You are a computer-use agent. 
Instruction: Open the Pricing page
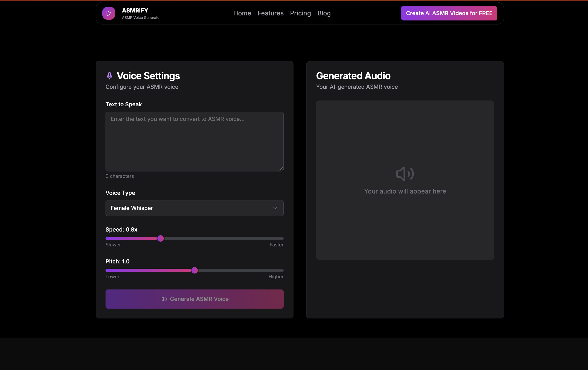tap(300, 13)
